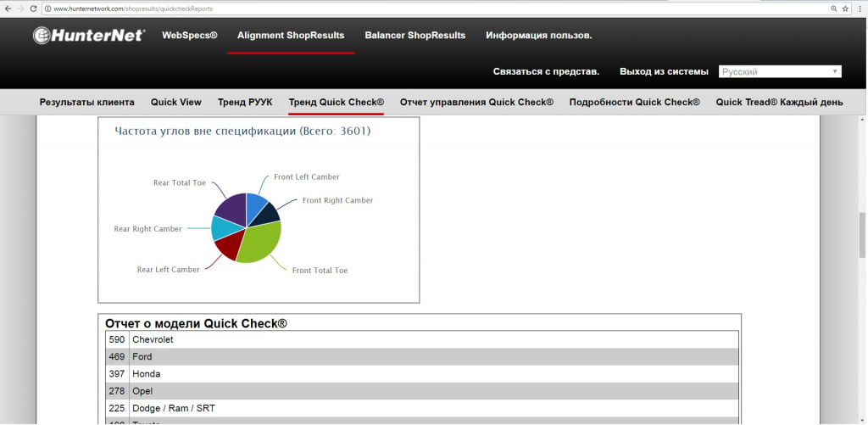This screenshot has height=425, width=868.
Task: Click the Rear Total Toe label
Action: point(180,183)
